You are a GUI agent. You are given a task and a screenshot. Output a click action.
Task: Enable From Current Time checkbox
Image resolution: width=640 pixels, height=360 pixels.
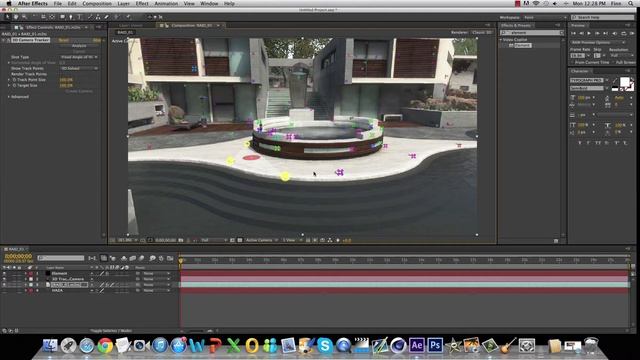[572, 62]
